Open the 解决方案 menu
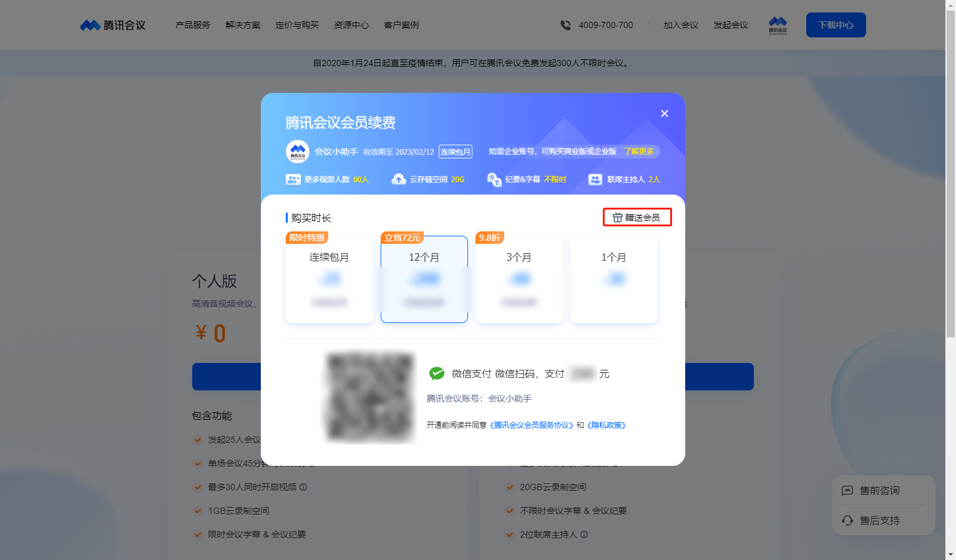 coord(243,25)
